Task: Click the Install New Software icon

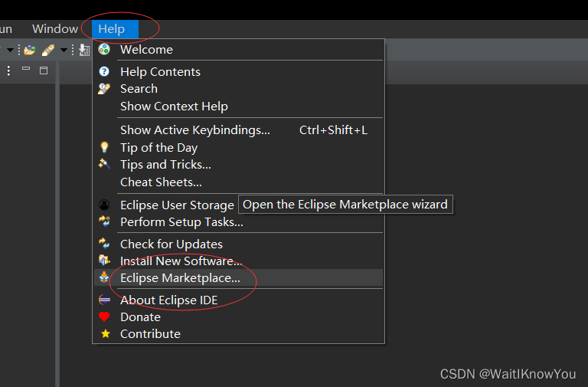Action: pos(104,260)
